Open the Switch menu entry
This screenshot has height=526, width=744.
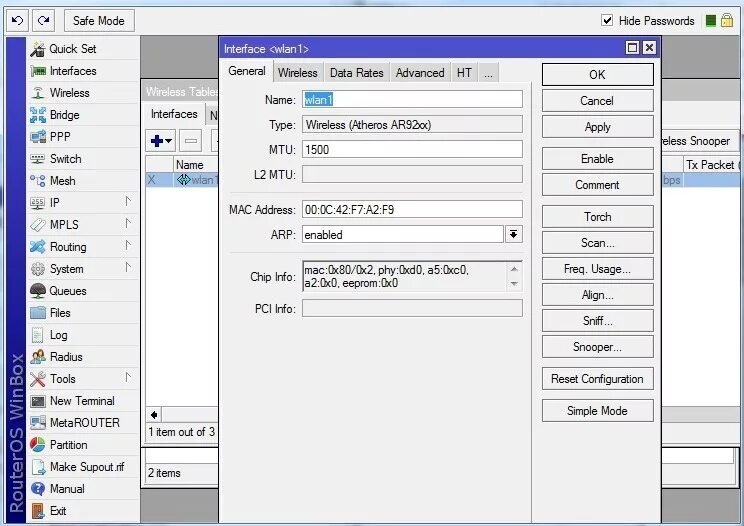tap(84, 159)
